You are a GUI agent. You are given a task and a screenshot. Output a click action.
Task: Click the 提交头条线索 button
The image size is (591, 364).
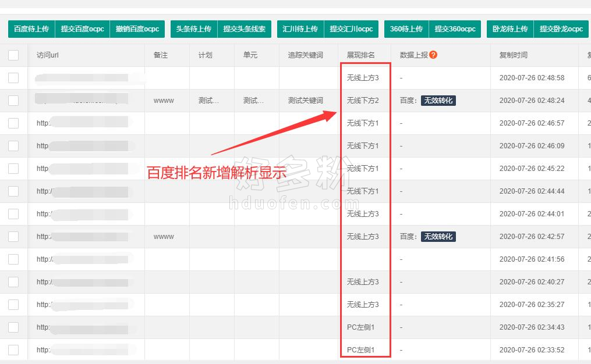pyautogui.click(x=244, y=29)
